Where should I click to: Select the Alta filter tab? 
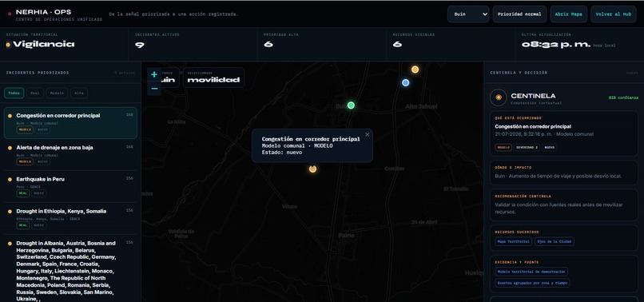[x=79, y=93]
